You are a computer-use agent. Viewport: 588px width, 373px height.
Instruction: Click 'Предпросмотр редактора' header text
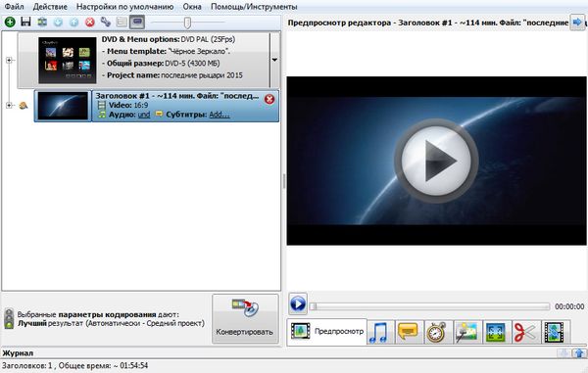coord(339,23)
